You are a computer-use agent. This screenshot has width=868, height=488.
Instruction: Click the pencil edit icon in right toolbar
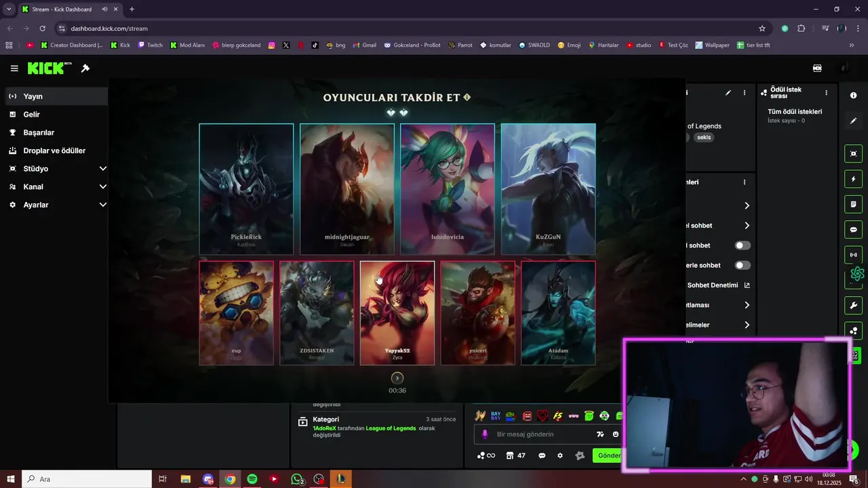[853, 121]
